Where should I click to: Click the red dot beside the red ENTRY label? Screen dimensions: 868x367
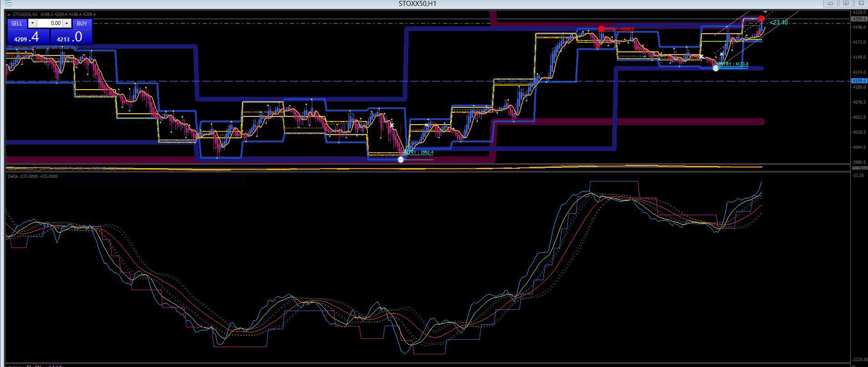pyautogui.click(x=601, y=29)
